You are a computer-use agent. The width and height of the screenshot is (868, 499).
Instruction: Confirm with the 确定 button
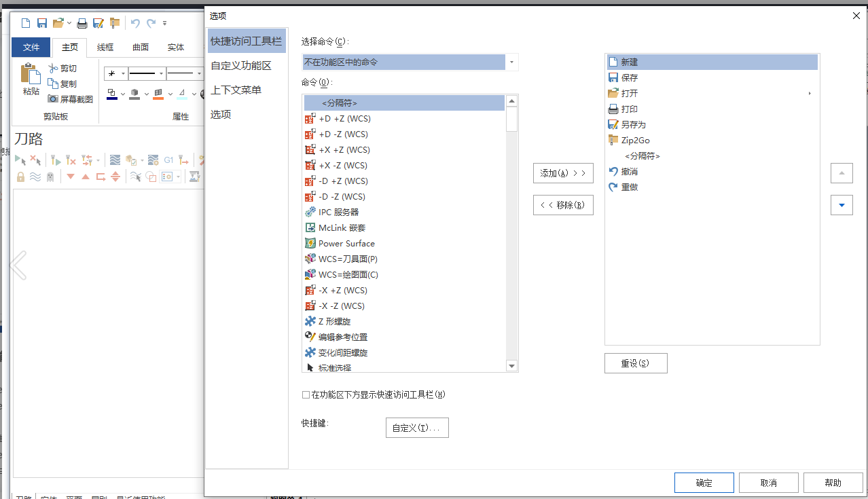[704, 483]
